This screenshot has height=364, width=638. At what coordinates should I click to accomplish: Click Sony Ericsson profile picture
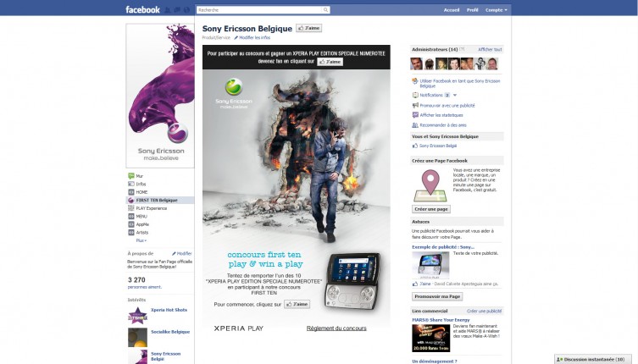160,96
